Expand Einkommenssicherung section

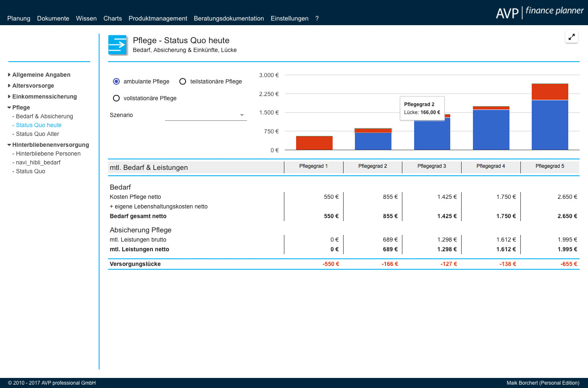[44, 96]
